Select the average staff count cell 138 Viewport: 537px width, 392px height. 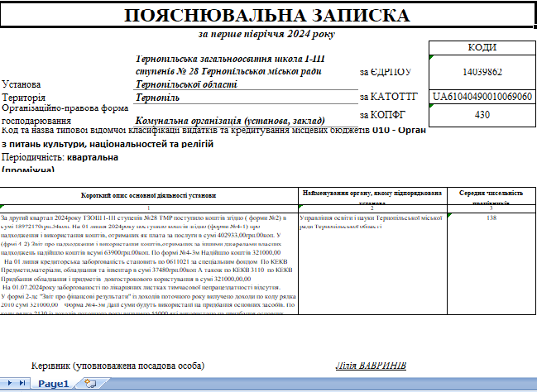tap(491, 264)
